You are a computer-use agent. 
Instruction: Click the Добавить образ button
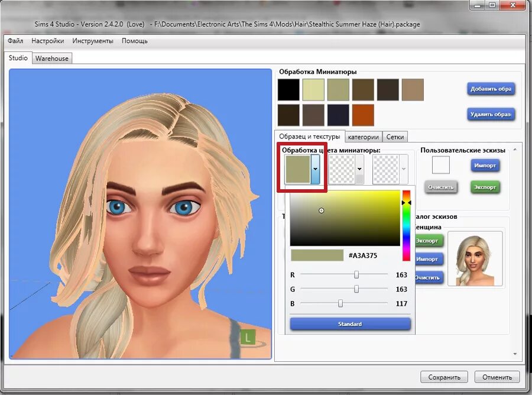tap(491, 89)
